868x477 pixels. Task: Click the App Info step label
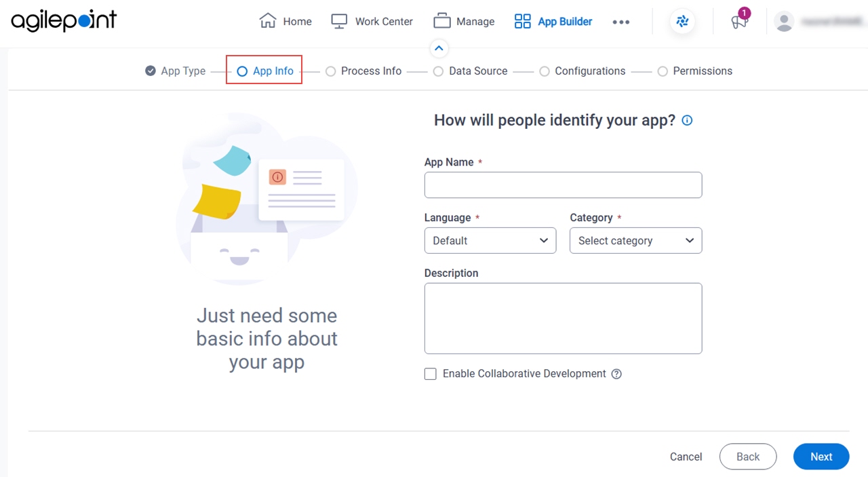273,71
